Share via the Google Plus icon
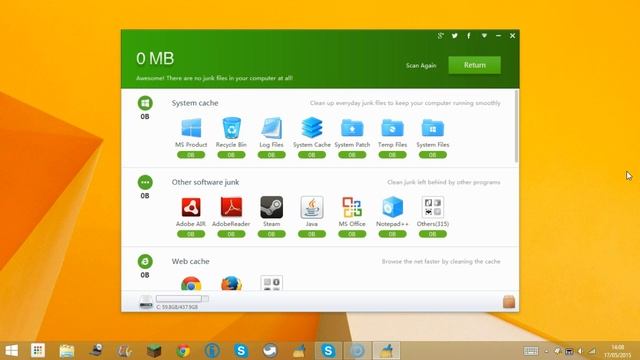640x360 pixels. pyautogui.click(x=440, y=36)
